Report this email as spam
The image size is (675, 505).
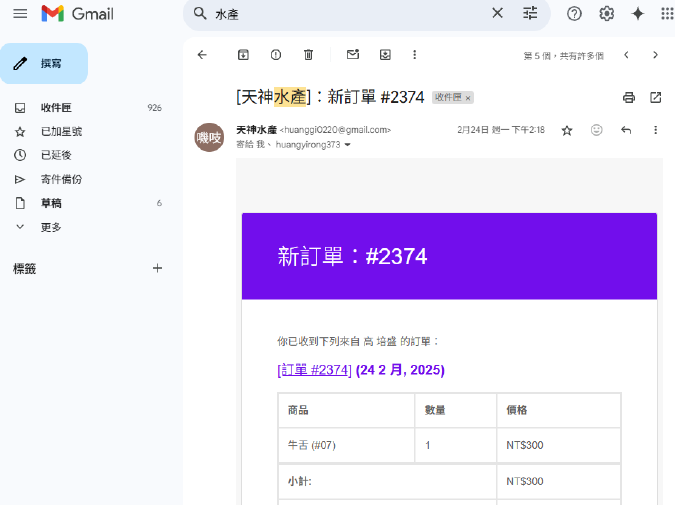tap(276, 55)
